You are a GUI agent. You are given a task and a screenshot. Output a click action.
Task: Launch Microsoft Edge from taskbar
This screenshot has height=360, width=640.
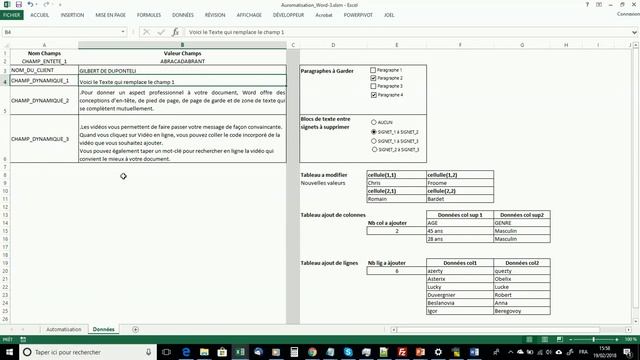[x=186, y=352]
